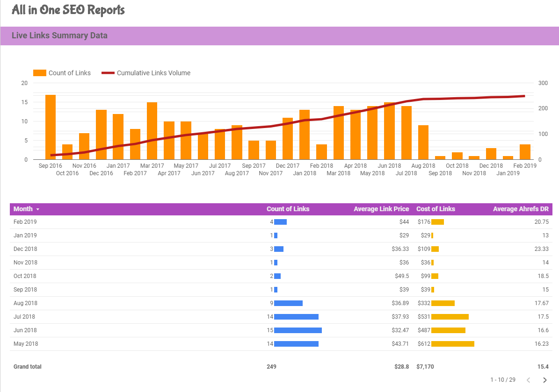Go to next page of table results

pos(544,380)
